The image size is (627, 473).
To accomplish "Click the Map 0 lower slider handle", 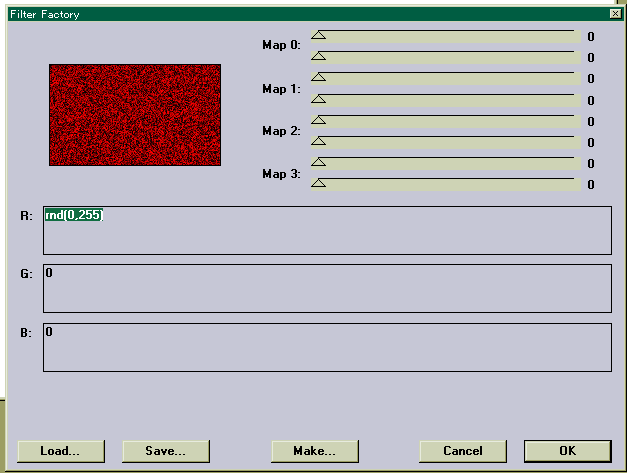I will (318, 57).
